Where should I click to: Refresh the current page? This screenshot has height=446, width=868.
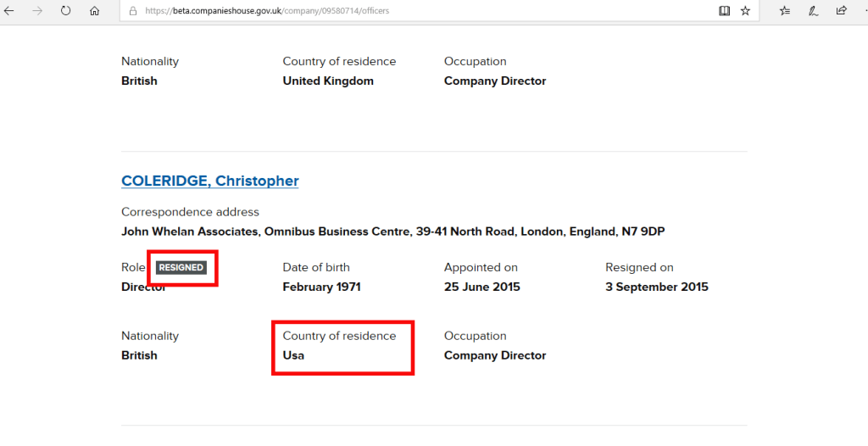(65, 11)
